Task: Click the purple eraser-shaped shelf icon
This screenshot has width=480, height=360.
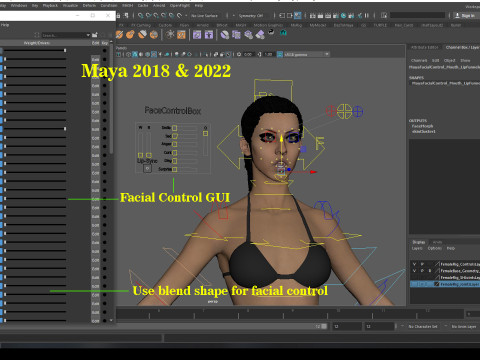Action: coord(260,34)
